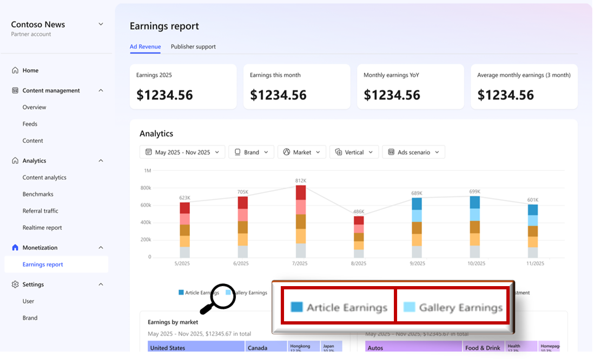This screenshot has height=364, width=594.
Task: Select the Hongkong market block
Action: click(304, 347)
